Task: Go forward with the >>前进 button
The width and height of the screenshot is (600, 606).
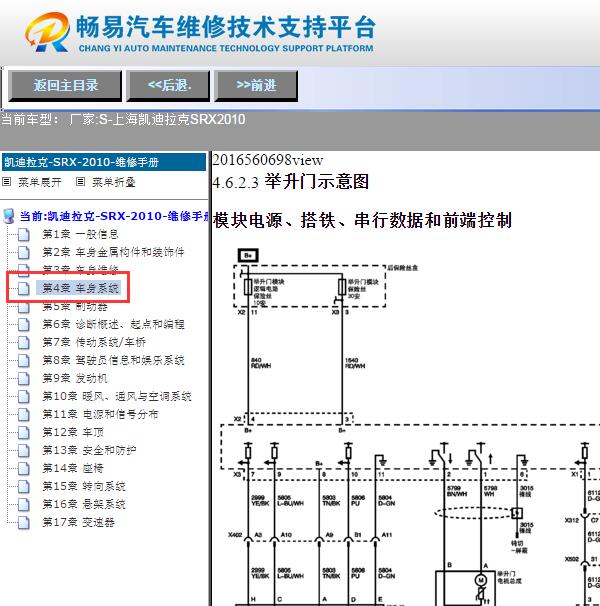Action: click(256, 85)
